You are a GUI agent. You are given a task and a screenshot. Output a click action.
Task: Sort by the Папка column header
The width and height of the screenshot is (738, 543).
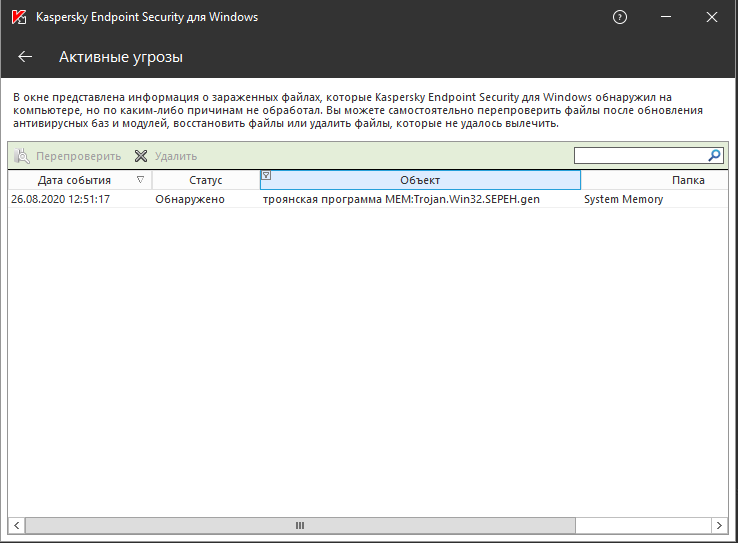pos(688,180)
